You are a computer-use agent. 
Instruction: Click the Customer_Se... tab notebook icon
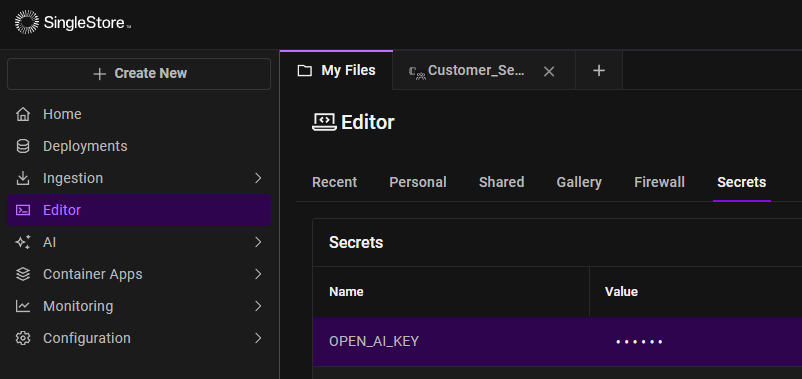pyautogui.click(x=417, y=73)
